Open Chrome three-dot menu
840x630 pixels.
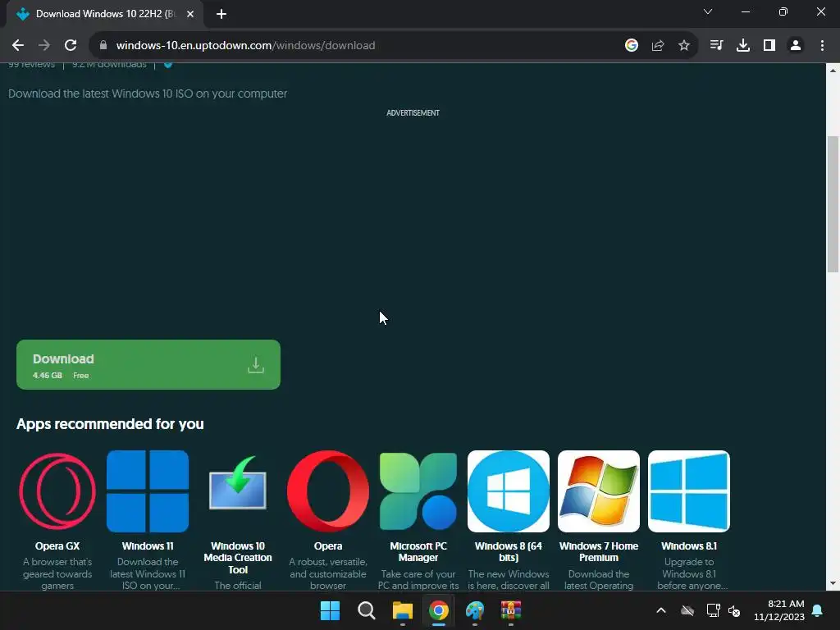pos(822,46)
